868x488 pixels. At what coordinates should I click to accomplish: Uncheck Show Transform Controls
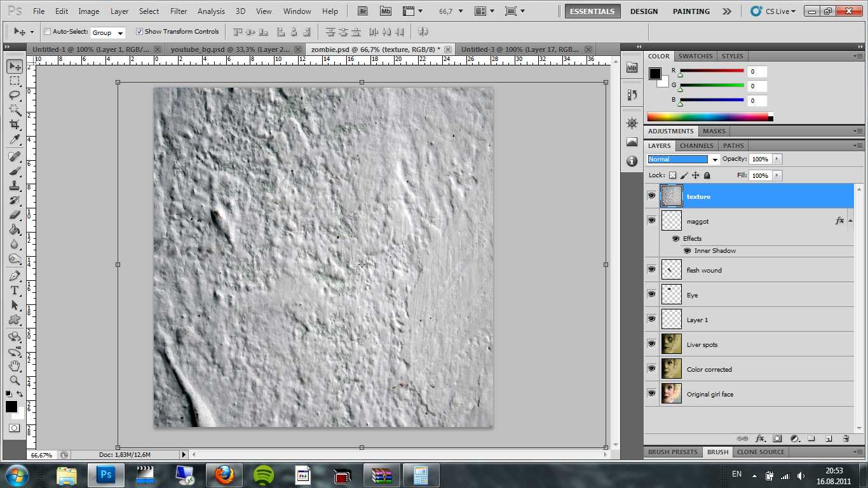point(139,32)
